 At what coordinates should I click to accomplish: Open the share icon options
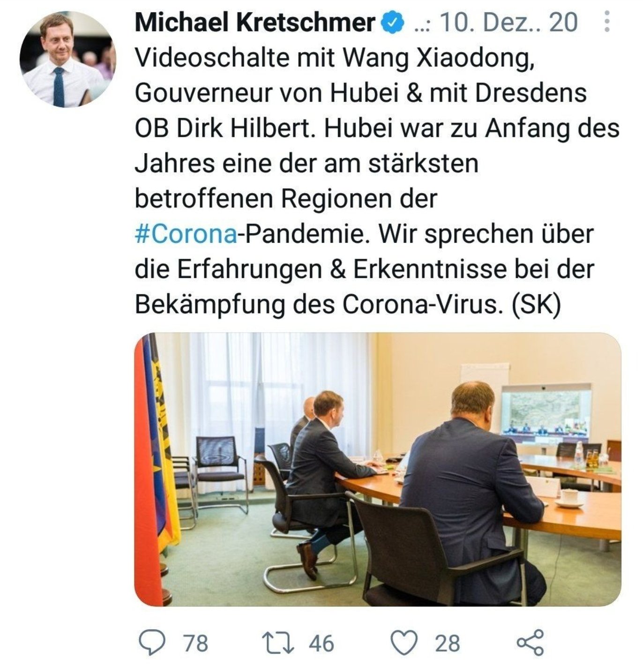click(530, 642)
